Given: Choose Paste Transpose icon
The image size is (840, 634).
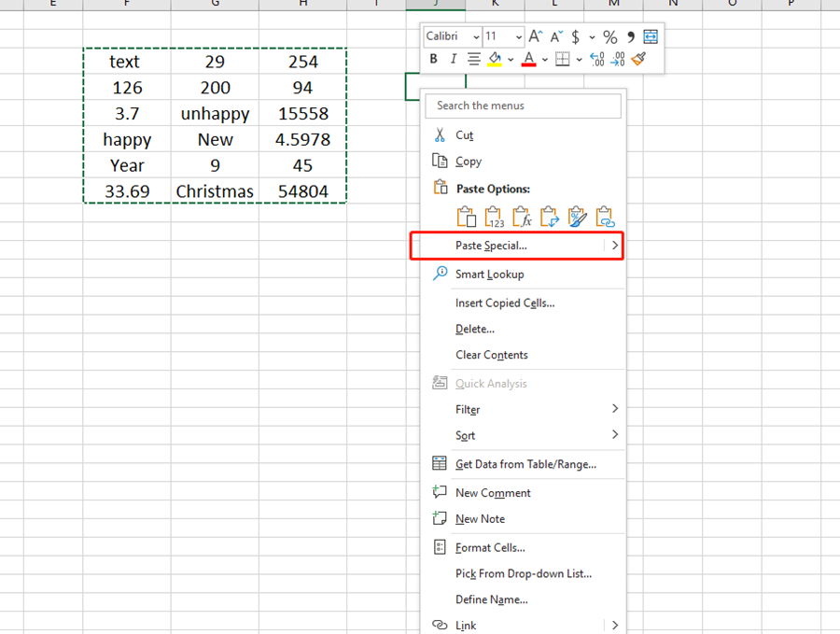Looking at the screenshot, I should (x=550, y=217).
